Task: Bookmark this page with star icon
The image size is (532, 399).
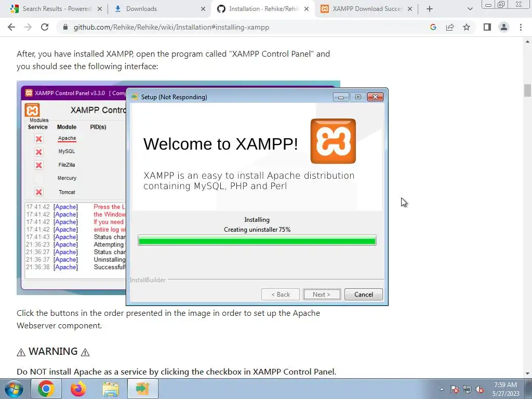Action: (467, 27)
